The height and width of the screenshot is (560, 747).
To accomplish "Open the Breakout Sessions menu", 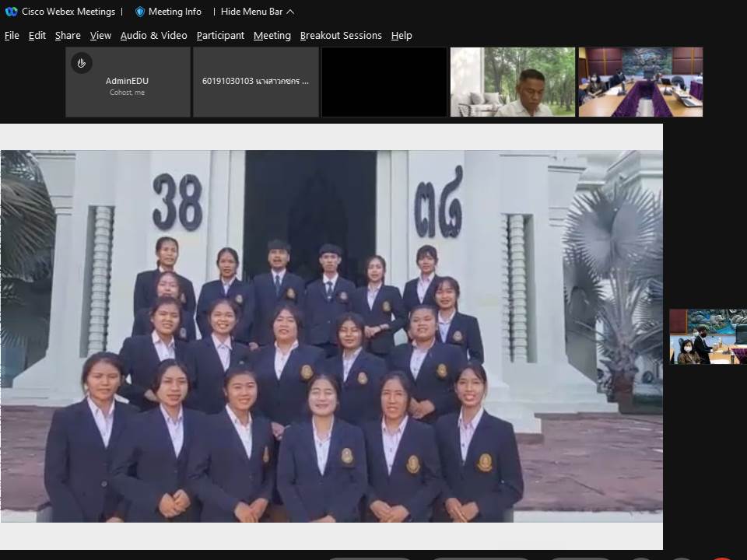I will coord(341,35).
